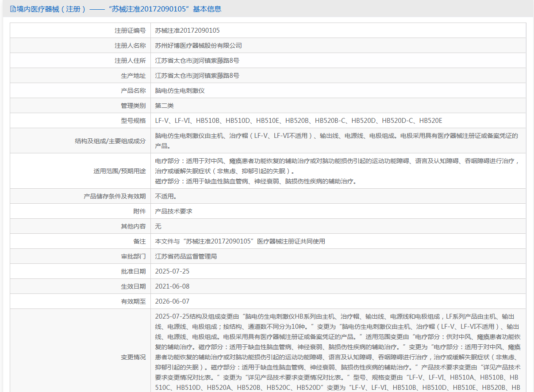Click the 生产地址 address value
The height and width of the screenshot is (392, 534).
[x=197, y=76]
